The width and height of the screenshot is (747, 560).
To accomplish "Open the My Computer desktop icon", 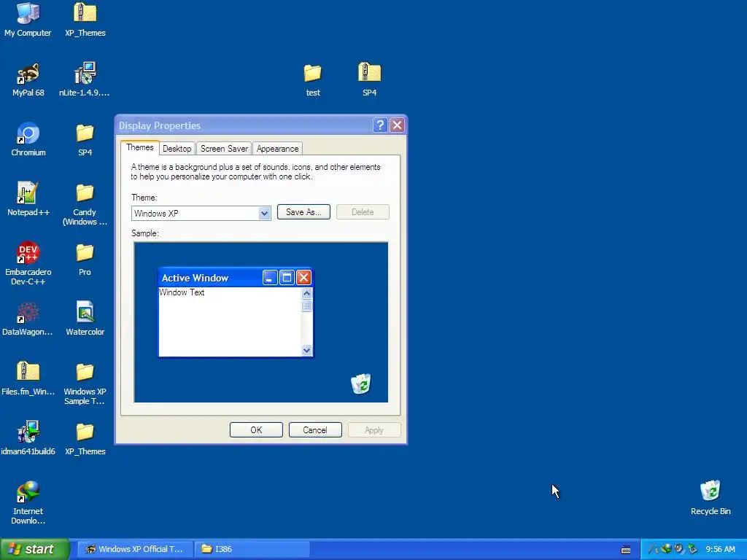I will point(28,19).
